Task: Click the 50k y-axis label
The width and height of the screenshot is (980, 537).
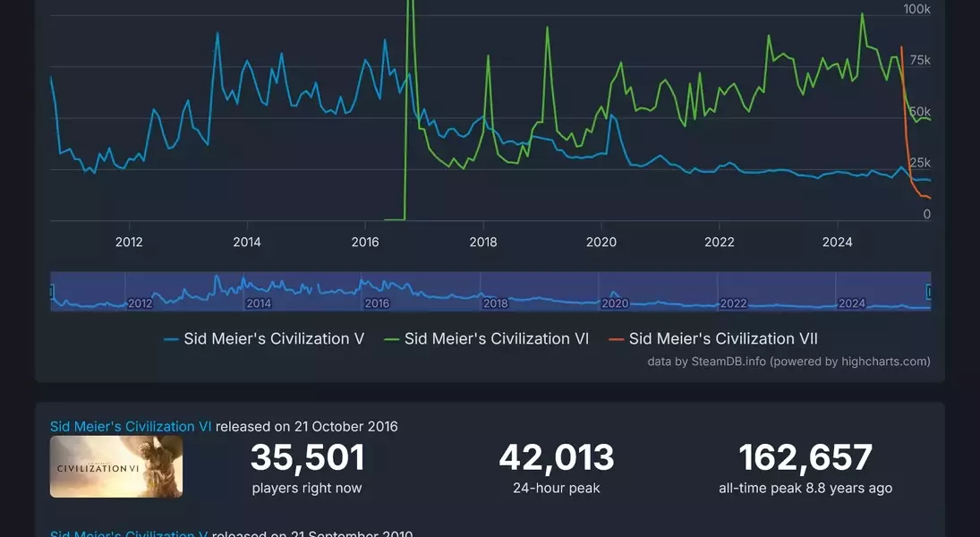Action: pos(920,112)
